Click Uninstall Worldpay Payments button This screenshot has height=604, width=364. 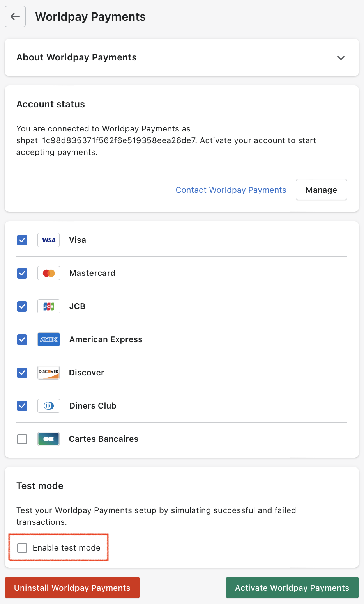pos(72,588)
